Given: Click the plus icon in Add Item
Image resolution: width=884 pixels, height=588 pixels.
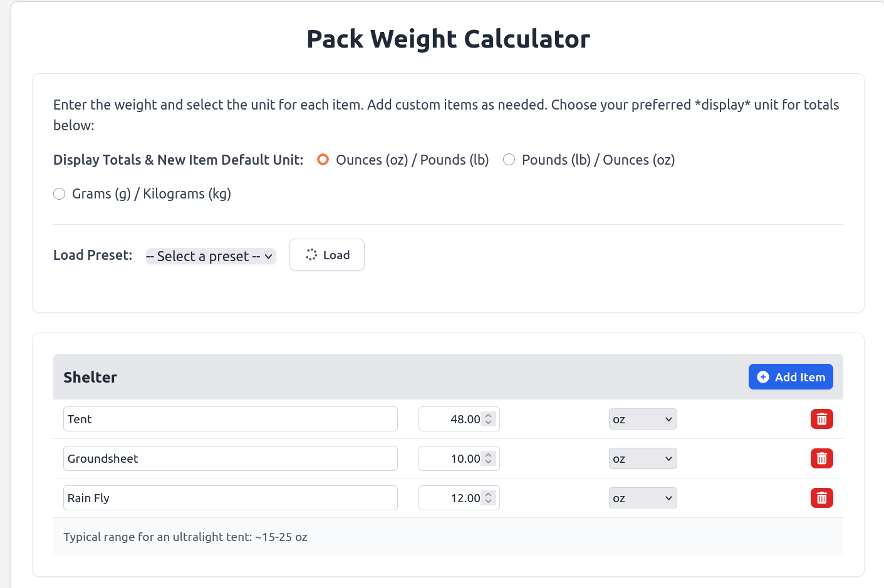Looking at the screenshot, I should (x=763, y=377).
